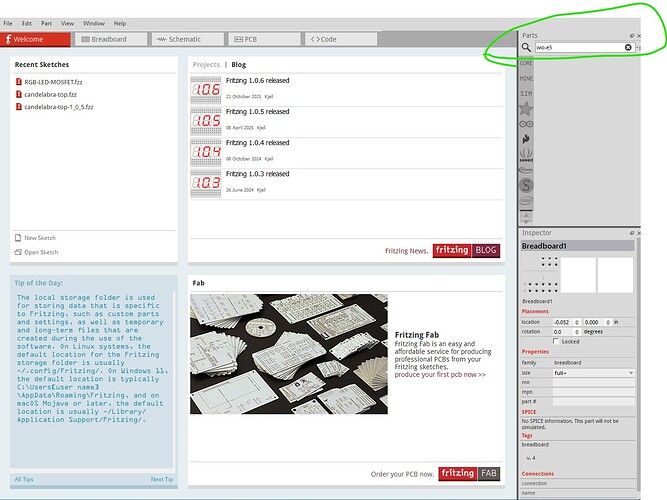
Task: Open the CORE parts bin
Action: coord(526,63)
